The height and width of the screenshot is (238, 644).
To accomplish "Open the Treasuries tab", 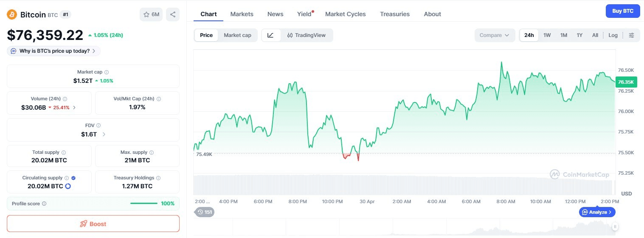I will [x=395, y=14].
